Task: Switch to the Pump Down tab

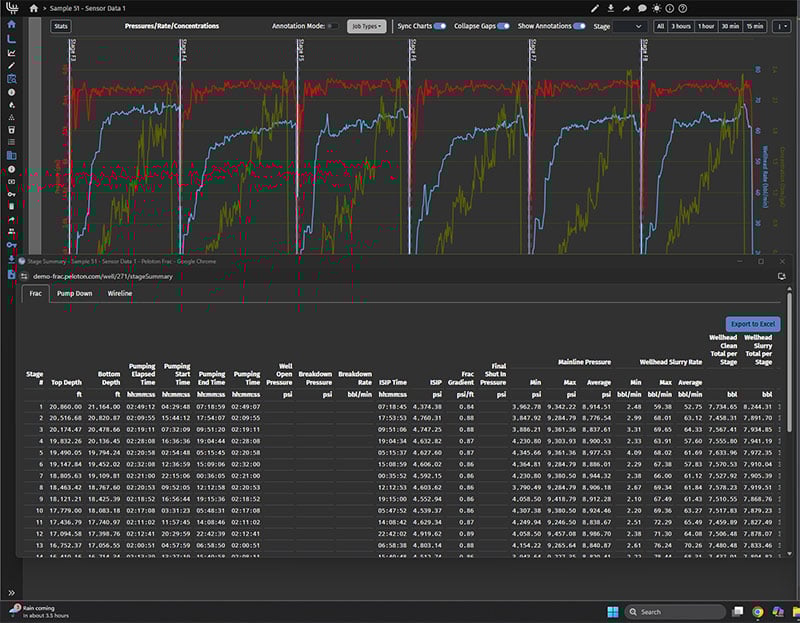Action: pyautogui.click(x=75, y=294)
